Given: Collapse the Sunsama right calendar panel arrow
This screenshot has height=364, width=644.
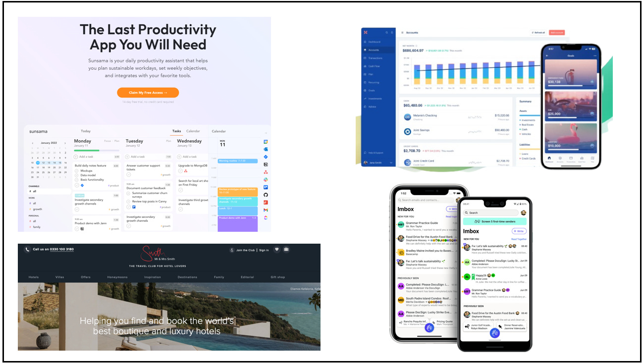Looking at the screenshot, I should [266, 133].
